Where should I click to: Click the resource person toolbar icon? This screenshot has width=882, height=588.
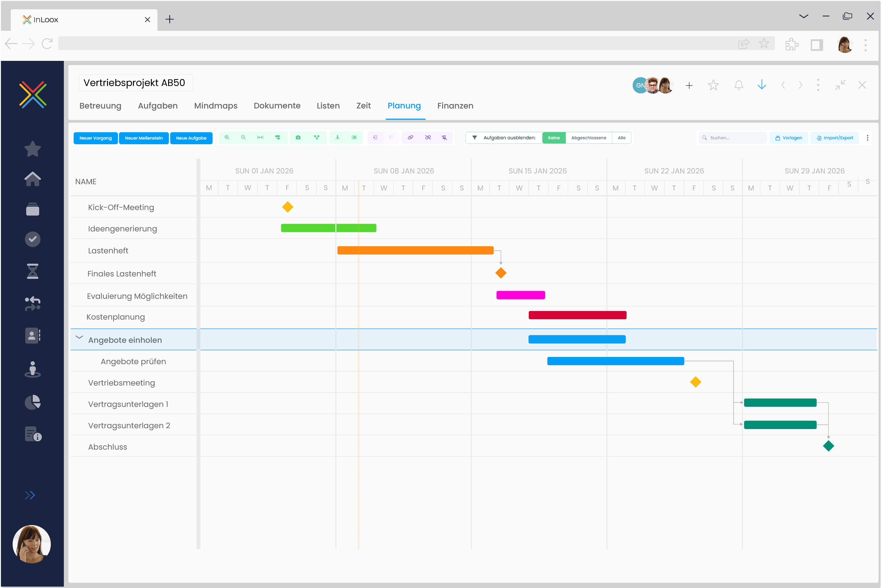337,138
